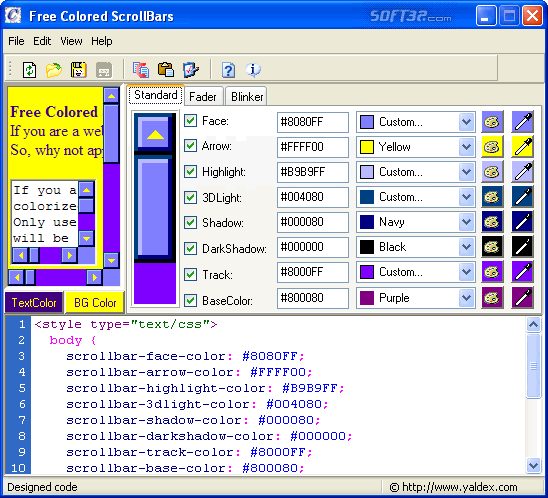548x498 pixels.
Task: Expand the Arrow Yellow color dropdown
Action: tap(466, 147)
